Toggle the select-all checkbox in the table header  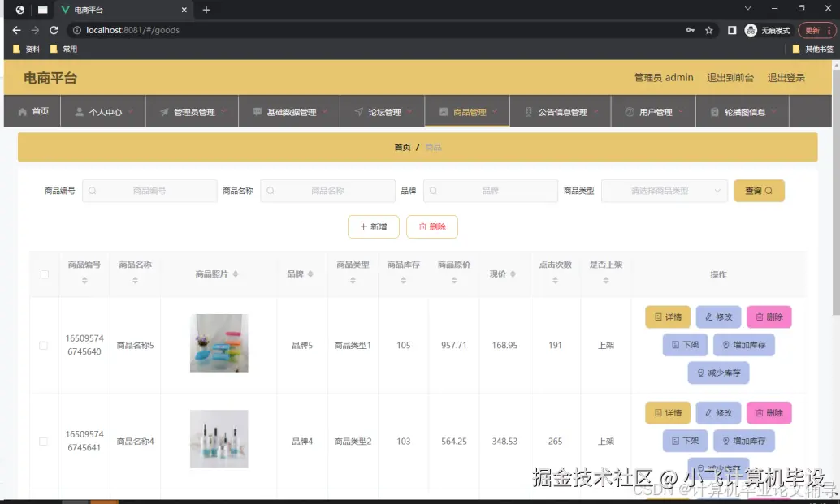pos(45,274)
